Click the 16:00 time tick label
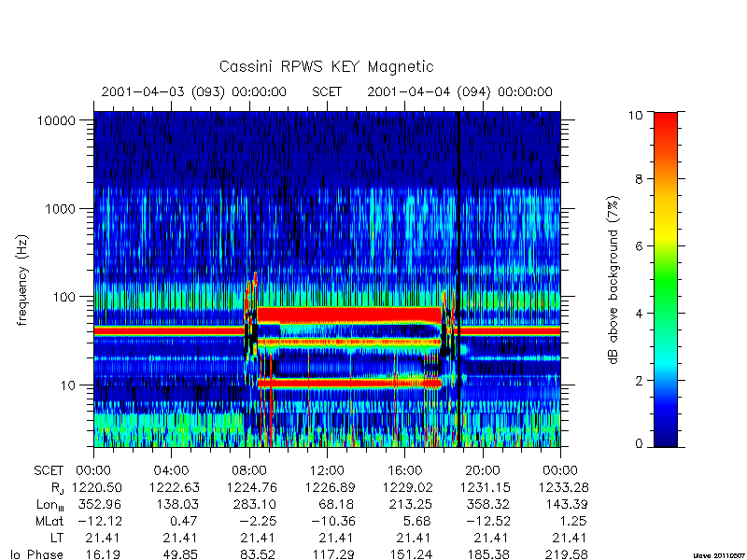This screenshot has width=747, height=560. (404, 471)
